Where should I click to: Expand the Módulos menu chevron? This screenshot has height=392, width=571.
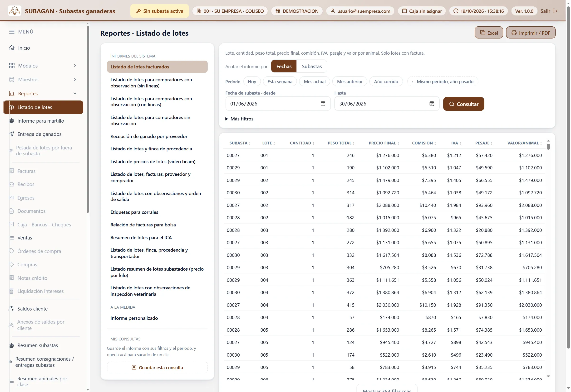click(x=75, y=66)
